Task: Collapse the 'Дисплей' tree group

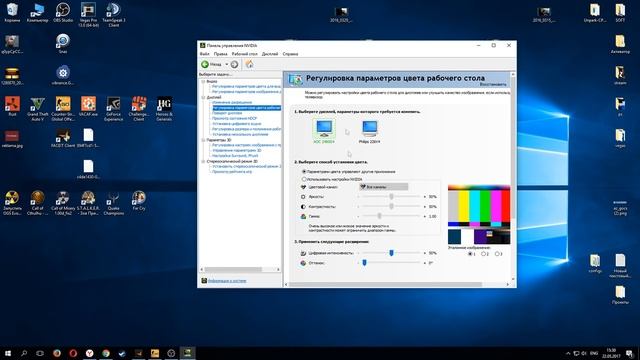Action: [x=203, y=98]
